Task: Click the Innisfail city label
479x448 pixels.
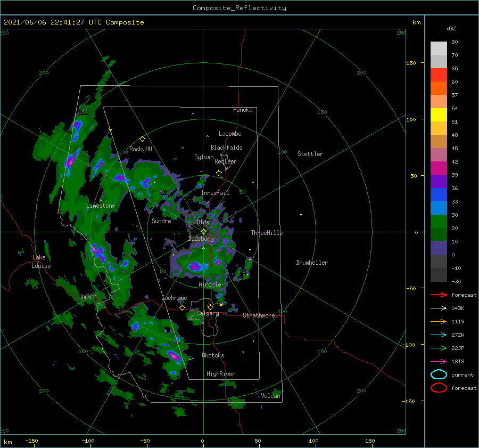Action: click(215, 193)
